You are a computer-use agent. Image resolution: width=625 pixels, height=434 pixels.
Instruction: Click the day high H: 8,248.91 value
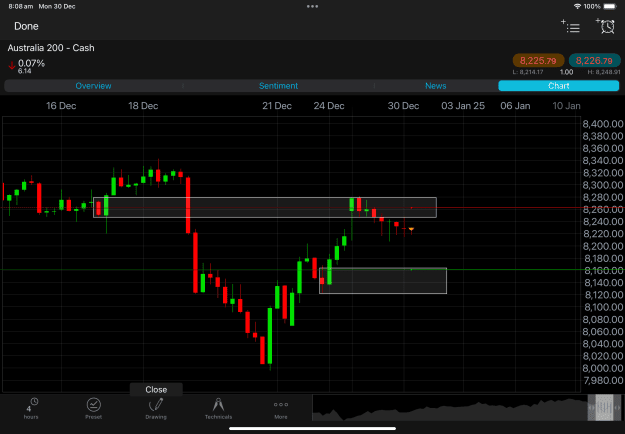point(604,72)
